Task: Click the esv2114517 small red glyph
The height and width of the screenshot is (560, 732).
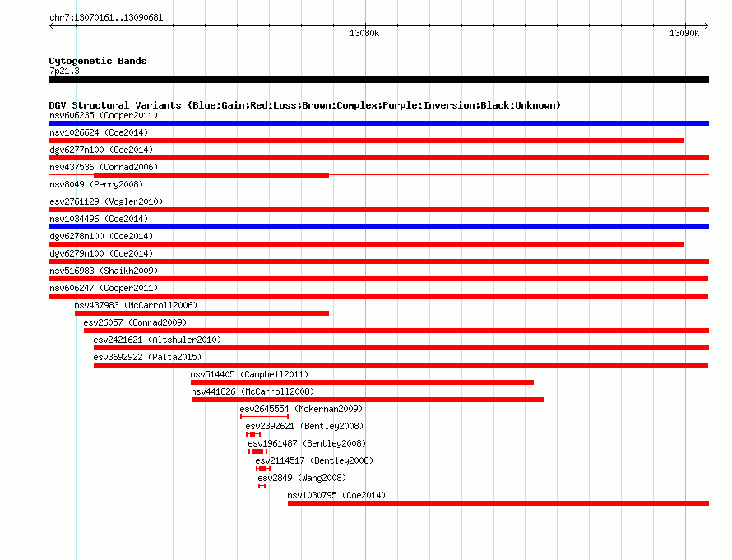Action: coord(263,469)
